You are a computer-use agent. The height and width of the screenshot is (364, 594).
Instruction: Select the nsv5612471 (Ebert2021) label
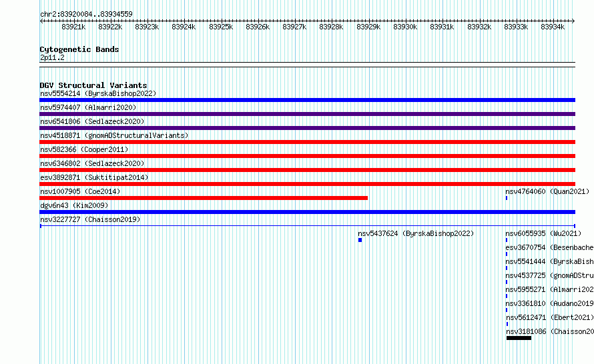550,317
